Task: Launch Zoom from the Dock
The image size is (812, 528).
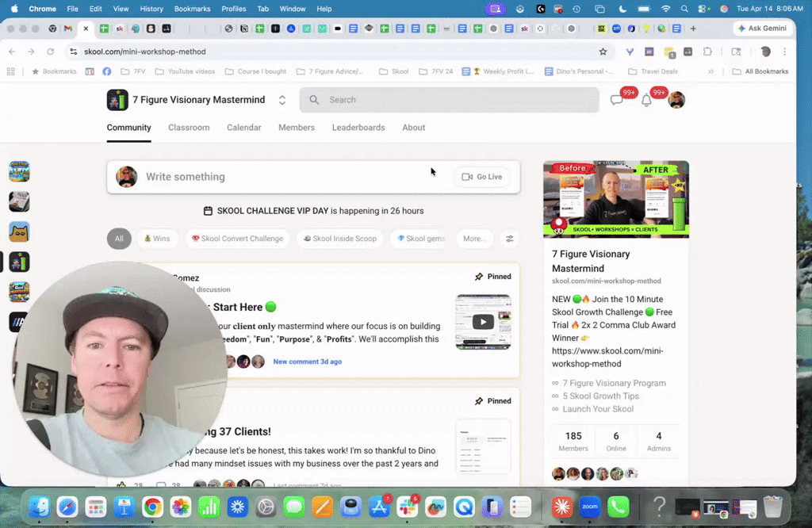Action: [x=590, y=507]
